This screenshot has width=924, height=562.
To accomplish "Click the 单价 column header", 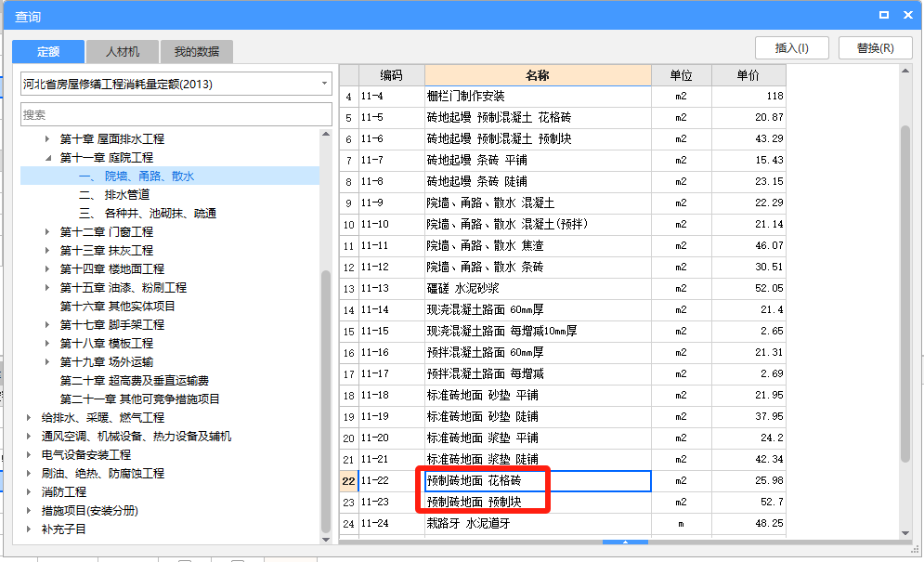I will 748,75.
